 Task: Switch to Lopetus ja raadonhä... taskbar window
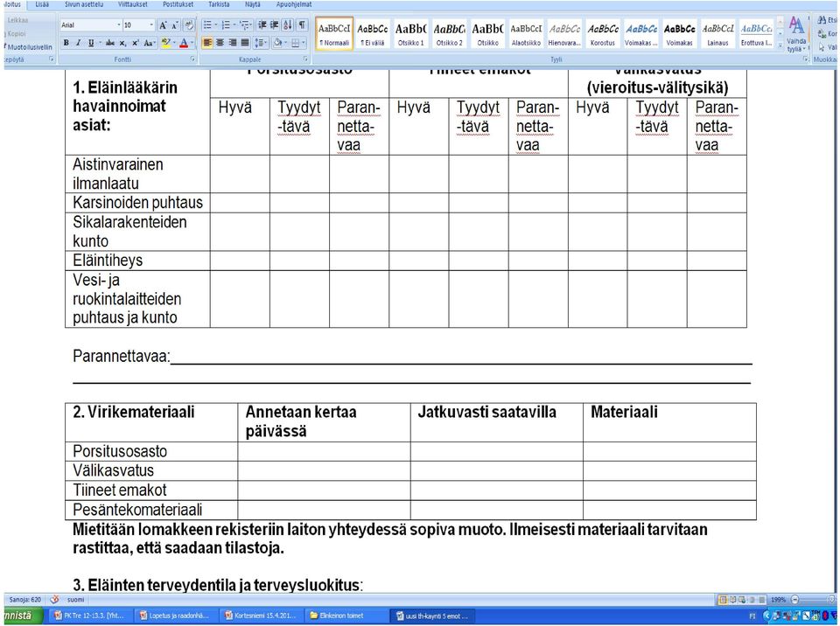coord(175,616)
